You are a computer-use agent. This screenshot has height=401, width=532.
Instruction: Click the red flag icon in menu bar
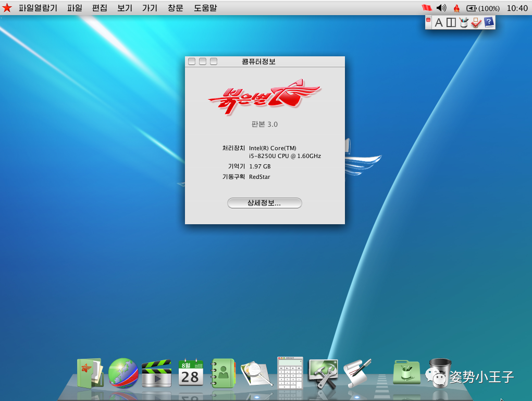[x=427, y=8]
